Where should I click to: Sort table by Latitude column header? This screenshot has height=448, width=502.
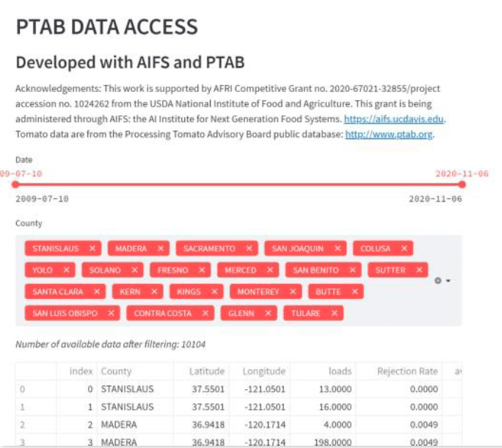207,372
